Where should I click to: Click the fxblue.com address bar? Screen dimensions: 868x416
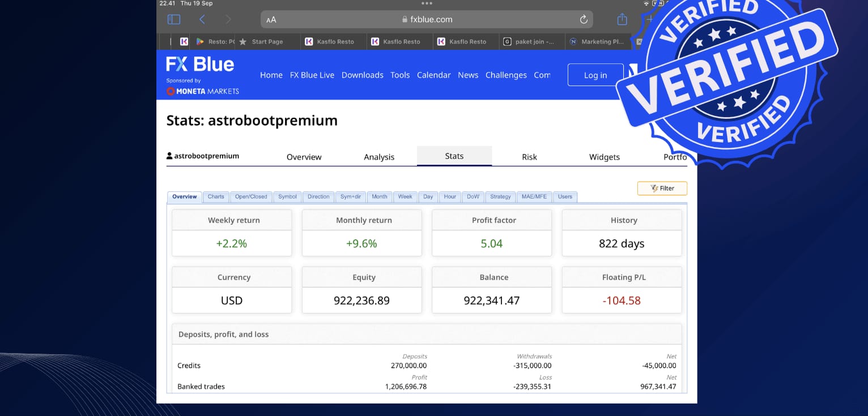pos(427,19)
